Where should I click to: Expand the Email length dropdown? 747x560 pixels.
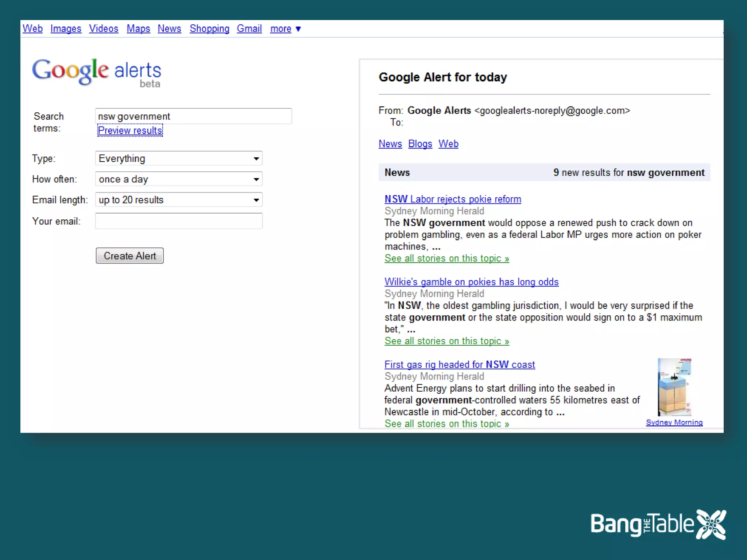click(x=178, y=200)
